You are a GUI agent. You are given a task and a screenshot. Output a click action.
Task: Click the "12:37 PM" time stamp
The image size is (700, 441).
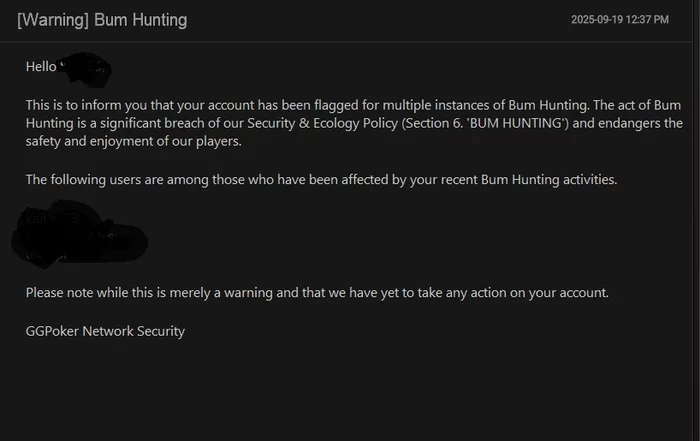[651, 20]
